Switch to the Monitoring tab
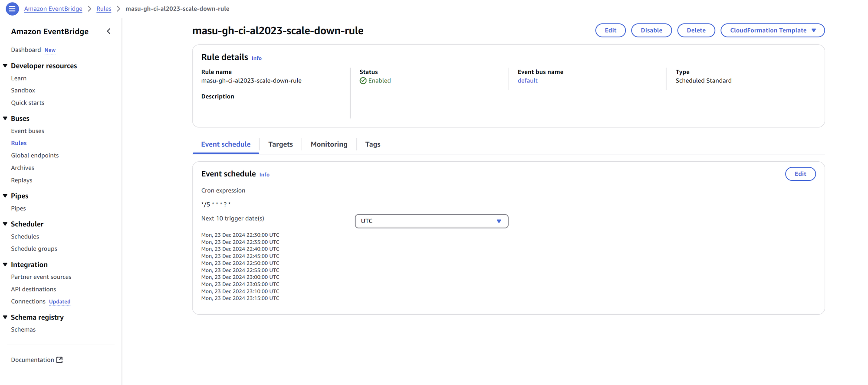The image size is (868, 385). (x=329, y=144)
